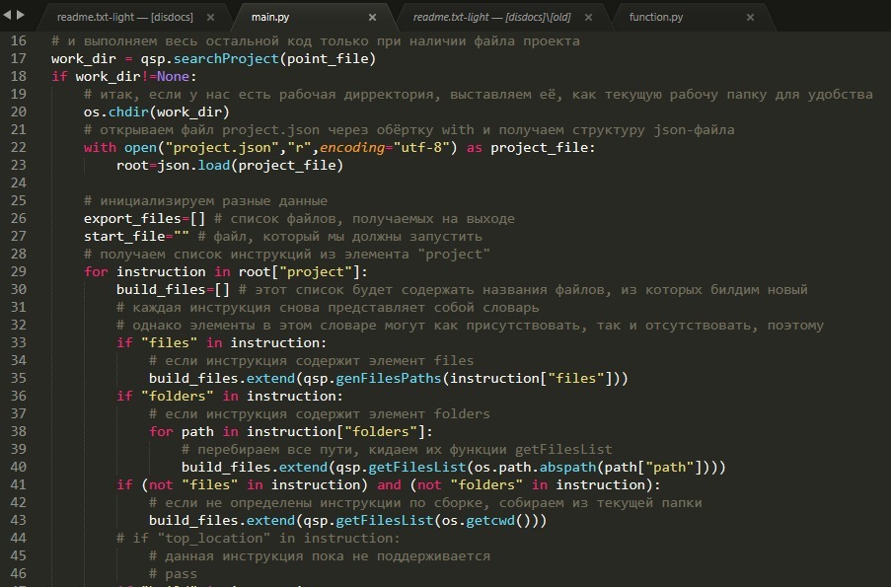Click the 'and' keyword on line 41
This screenshot has width=891, height=588.
click(x=389, y=484)
